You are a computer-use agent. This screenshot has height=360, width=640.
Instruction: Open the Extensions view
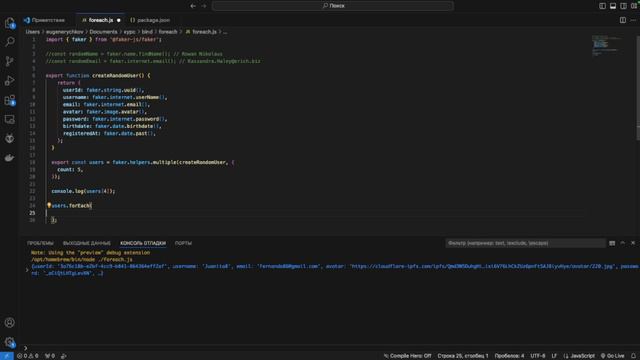pos(9,100)
